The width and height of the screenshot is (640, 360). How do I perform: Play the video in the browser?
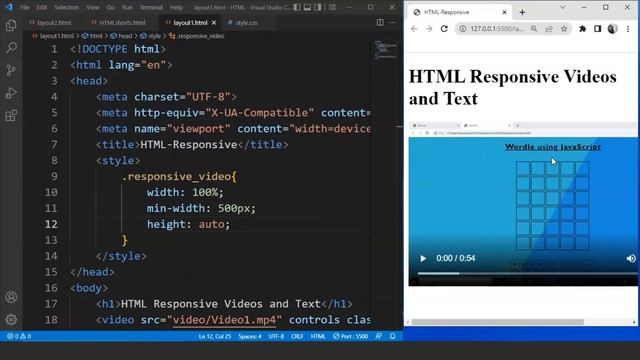pos(423,258)
